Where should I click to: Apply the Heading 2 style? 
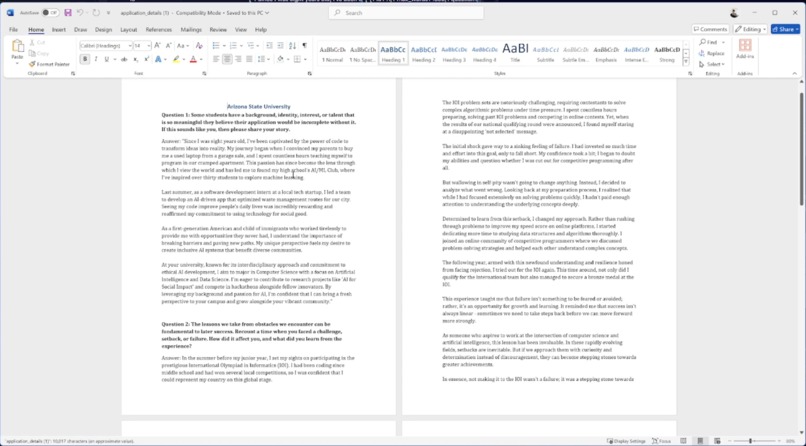pos(424,53)
